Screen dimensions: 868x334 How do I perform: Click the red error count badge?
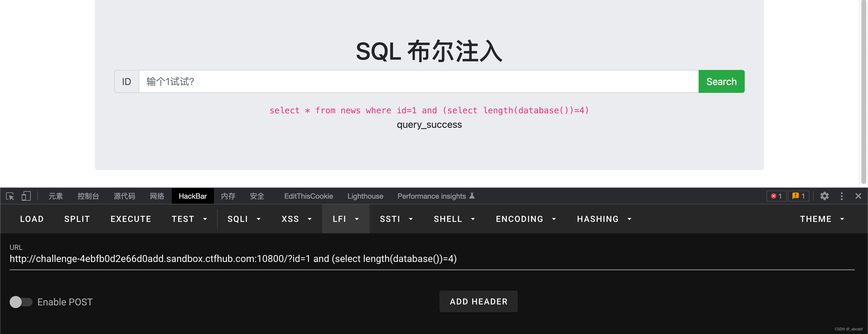[776, 196]
